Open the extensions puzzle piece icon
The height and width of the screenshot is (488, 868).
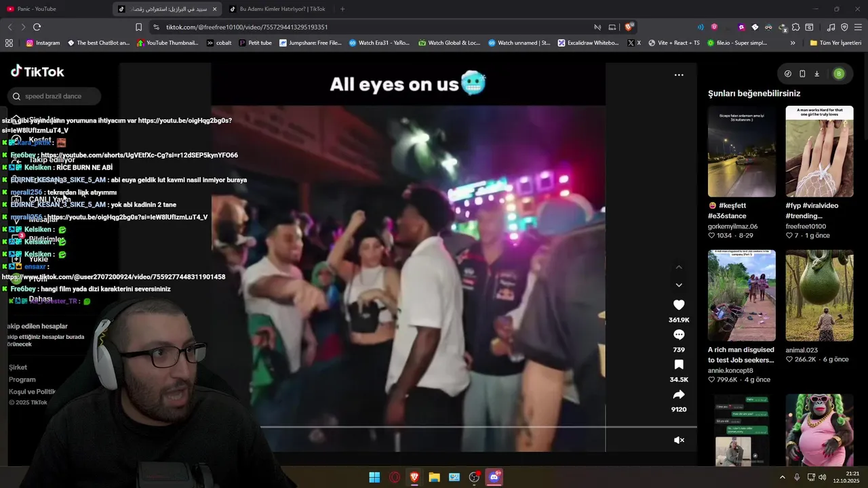[x=795, y=27]
